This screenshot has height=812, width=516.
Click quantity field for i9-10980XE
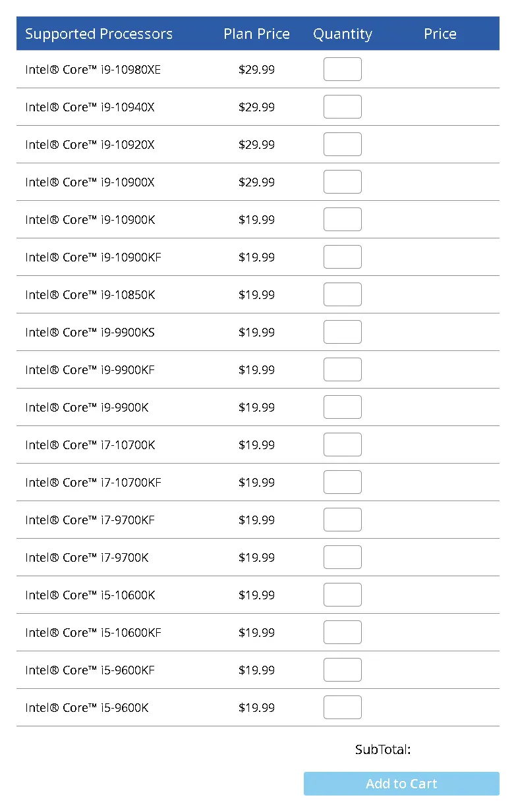(x=343, y=69)
